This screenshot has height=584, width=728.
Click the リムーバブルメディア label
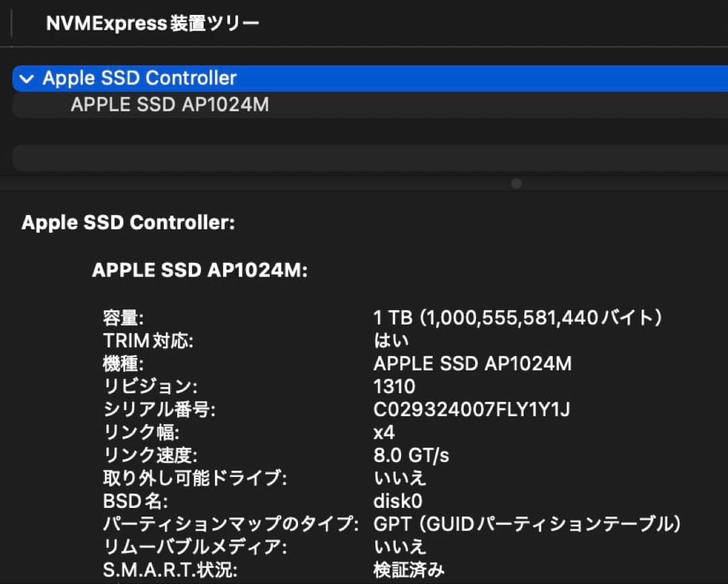coord(195,547)
